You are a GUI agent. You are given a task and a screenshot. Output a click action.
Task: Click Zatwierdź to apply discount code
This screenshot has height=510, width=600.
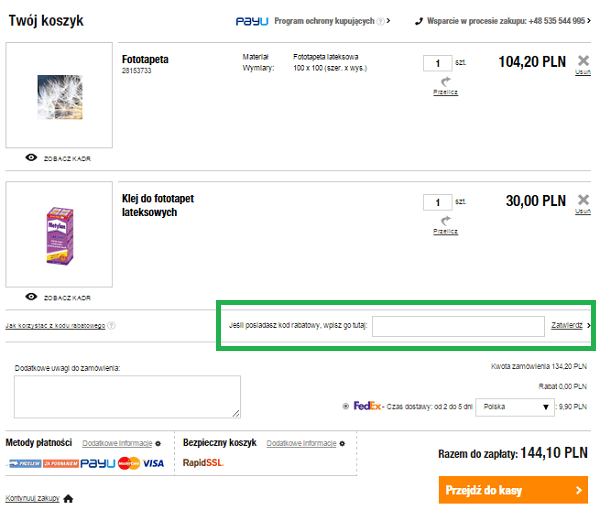coord(567,325)
